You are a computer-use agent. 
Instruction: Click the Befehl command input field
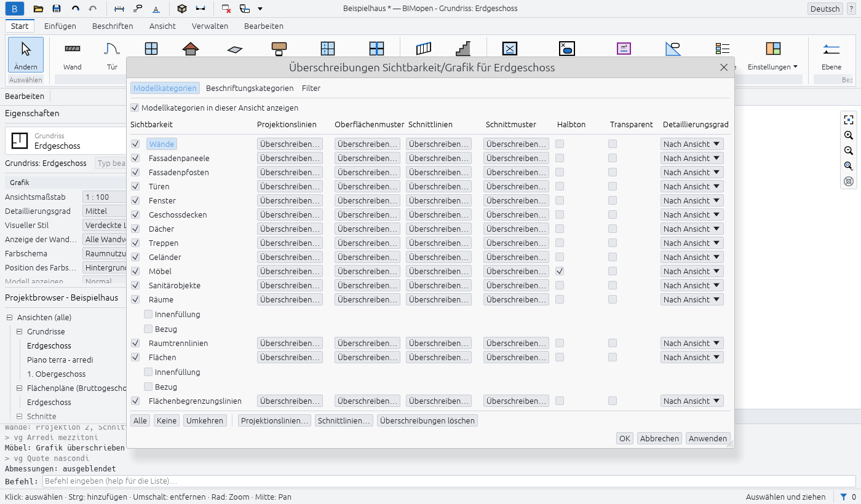pyautogui.click(x=448, y=481)
